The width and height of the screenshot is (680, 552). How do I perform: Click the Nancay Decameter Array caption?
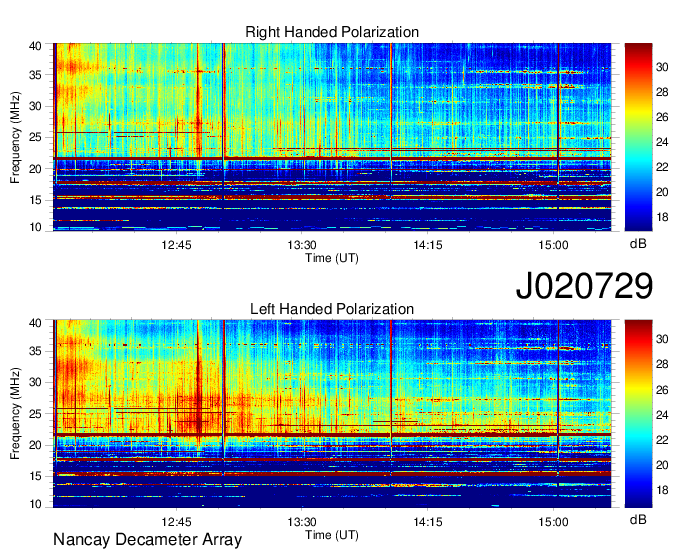coord(147,540)
